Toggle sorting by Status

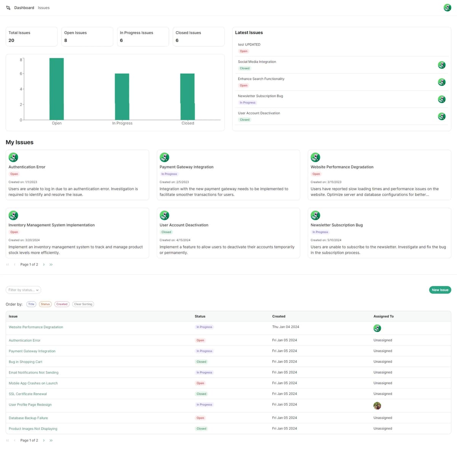(45, 304)
